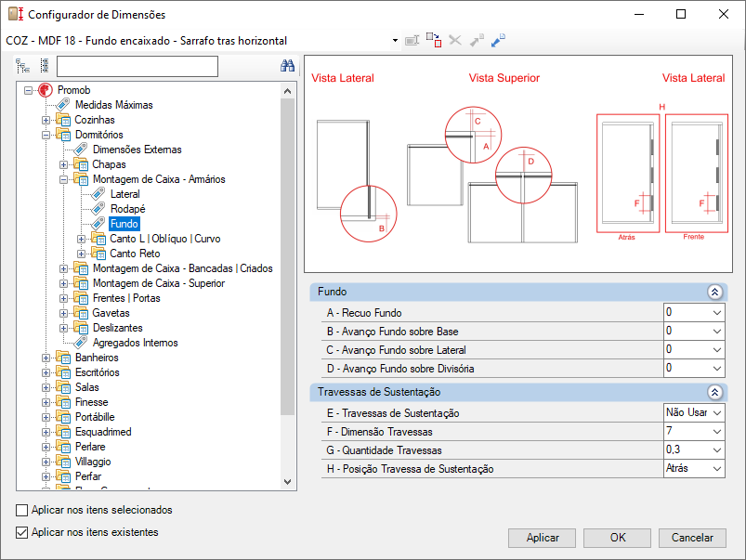This screenshot has height=560, width=746.
Task: Click the Cancelar button
Action: coord(692,538)
